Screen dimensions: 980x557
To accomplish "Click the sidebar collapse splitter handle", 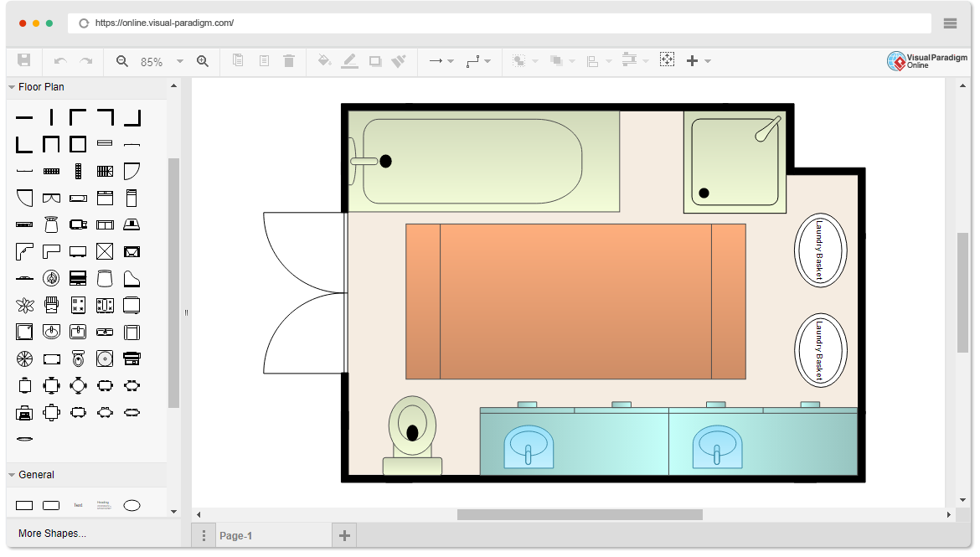I will pos(186,312).
